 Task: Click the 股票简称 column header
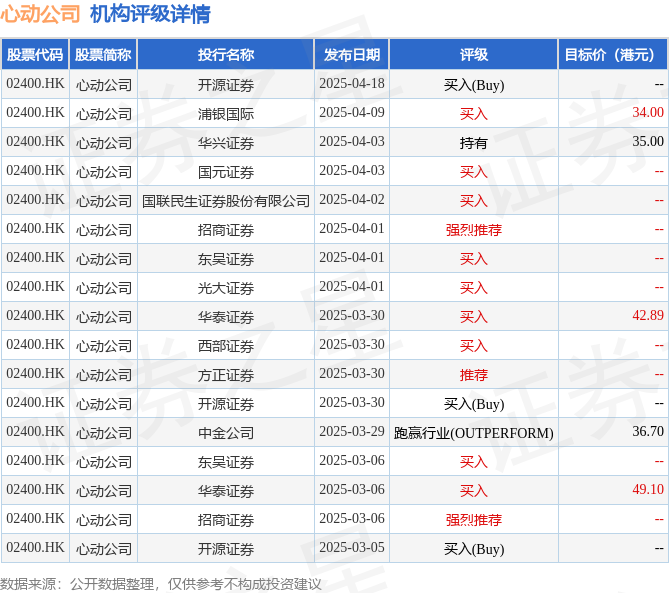tap(103, 55)
